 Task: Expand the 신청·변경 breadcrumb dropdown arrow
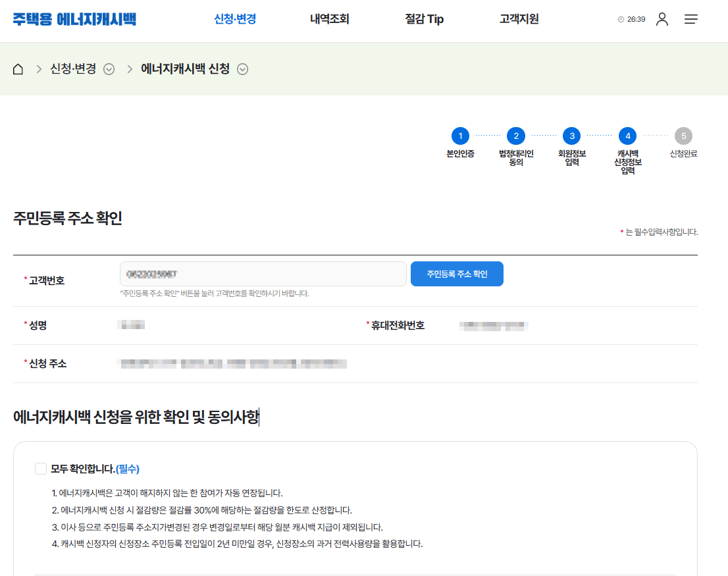[x=110, y=68]
